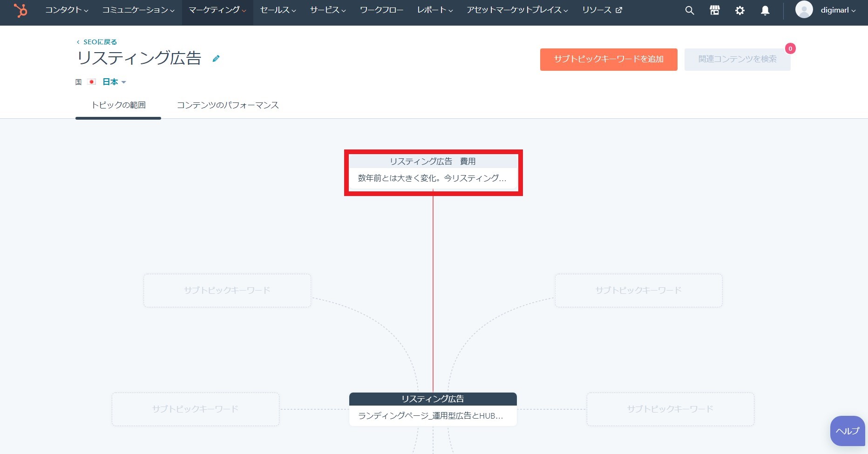Click the HubSpot sprocket logo
Screen dimensions: 868x454
20,10
